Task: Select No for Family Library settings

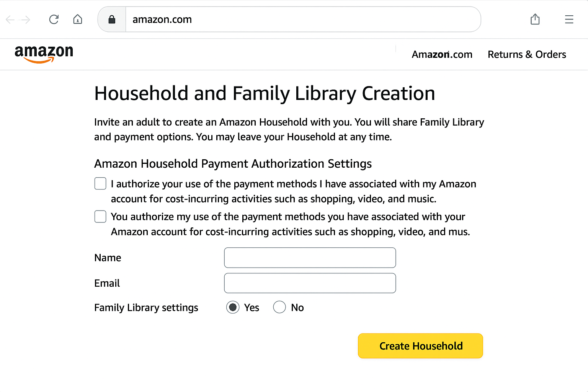Action: tap(279, 307)
